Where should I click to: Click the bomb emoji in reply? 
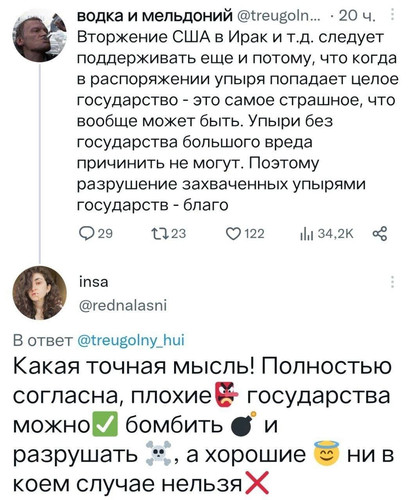pos(244,425)
